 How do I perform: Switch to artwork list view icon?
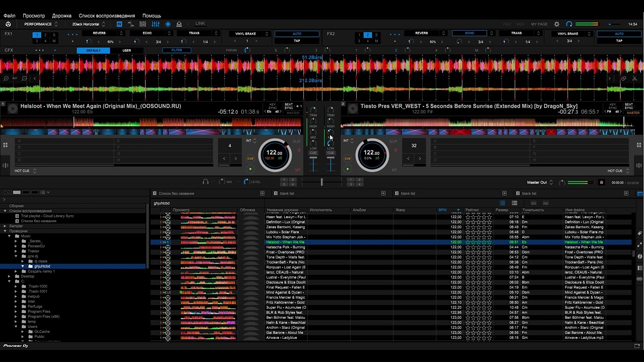[514, 203]
